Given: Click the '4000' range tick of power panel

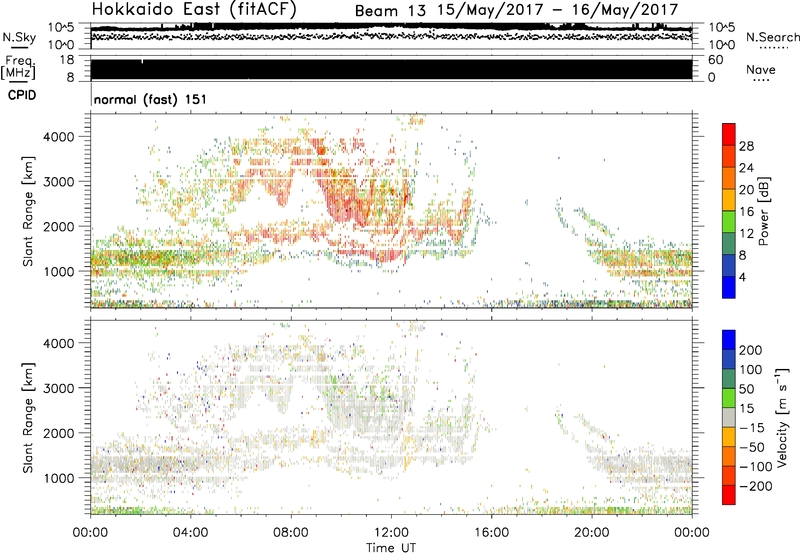Looking at the screenshot, I should tap(59, 137).
